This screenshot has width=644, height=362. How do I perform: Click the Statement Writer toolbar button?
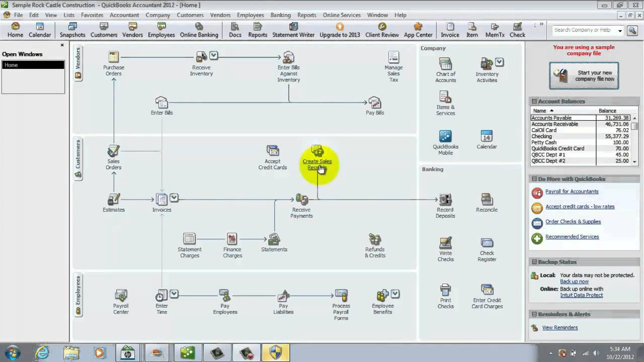(293, 30)
